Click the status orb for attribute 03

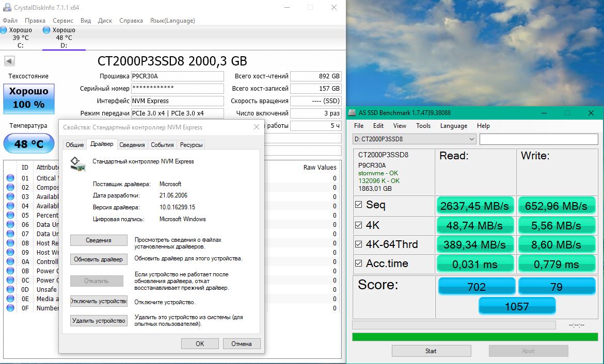tap(10, 196)
